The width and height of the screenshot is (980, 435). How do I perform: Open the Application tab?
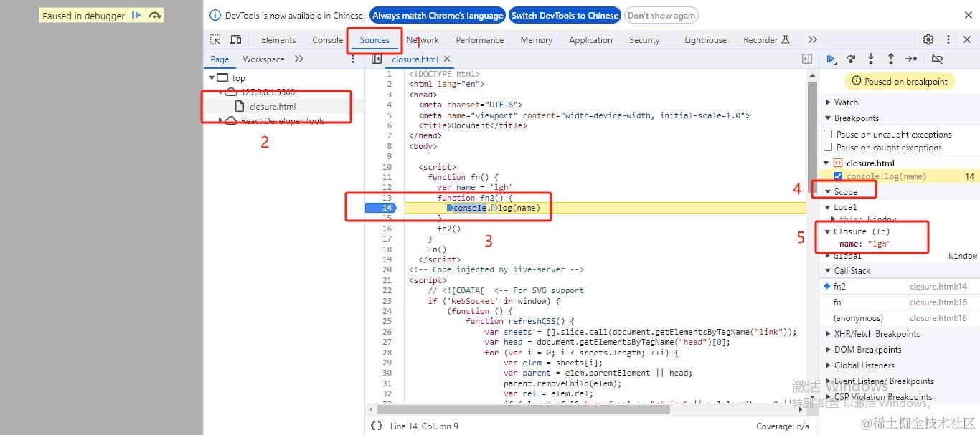coord(591,40)
